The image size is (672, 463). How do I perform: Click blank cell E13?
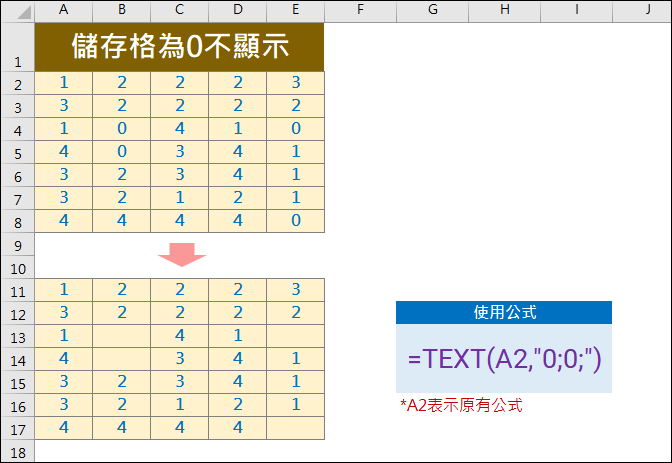[x=295, y=336]
